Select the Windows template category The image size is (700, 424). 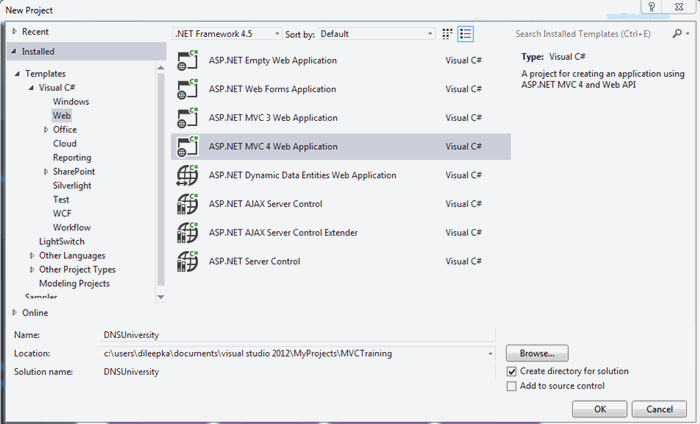coord(71,102)
